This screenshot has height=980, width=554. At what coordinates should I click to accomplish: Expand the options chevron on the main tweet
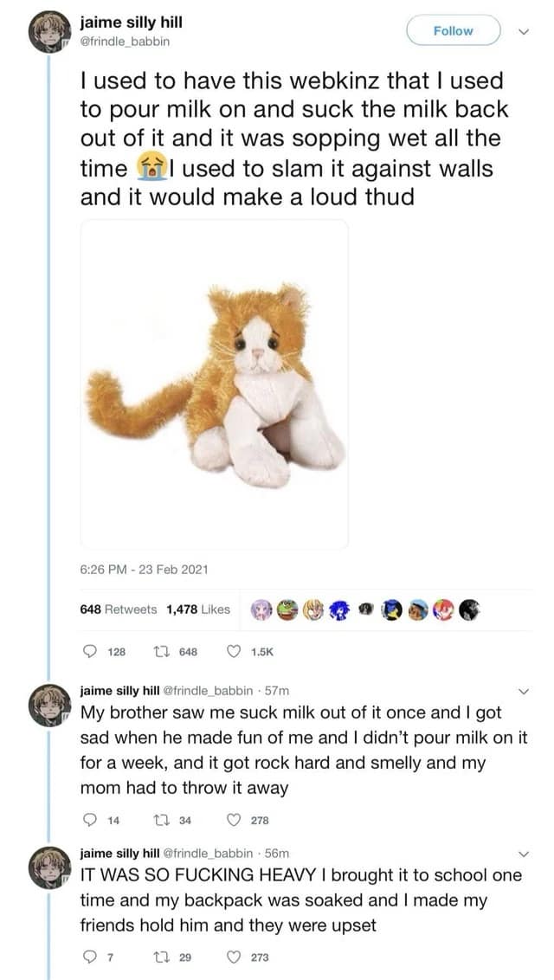[522, 29]
